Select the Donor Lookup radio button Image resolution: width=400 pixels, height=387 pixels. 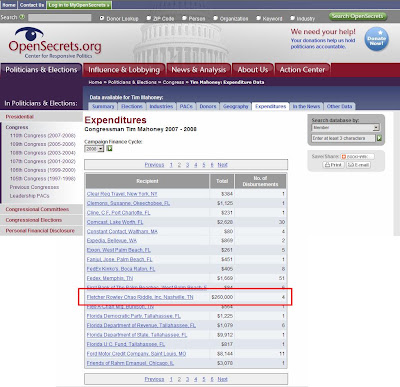[x=102, y=18]
